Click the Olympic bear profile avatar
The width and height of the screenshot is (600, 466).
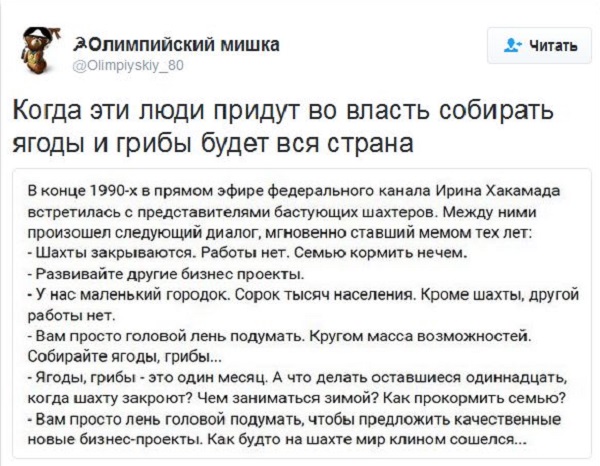38,51
